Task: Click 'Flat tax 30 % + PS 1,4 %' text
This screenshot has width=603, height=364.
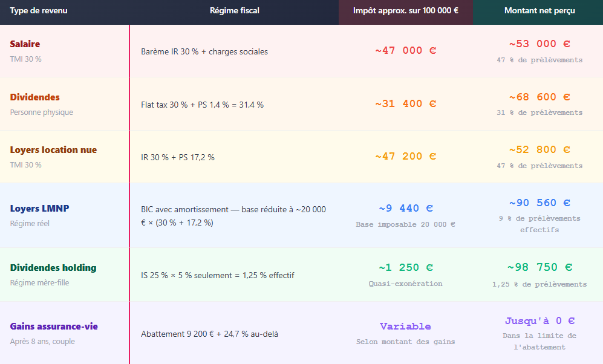Action: pos(185,105)
